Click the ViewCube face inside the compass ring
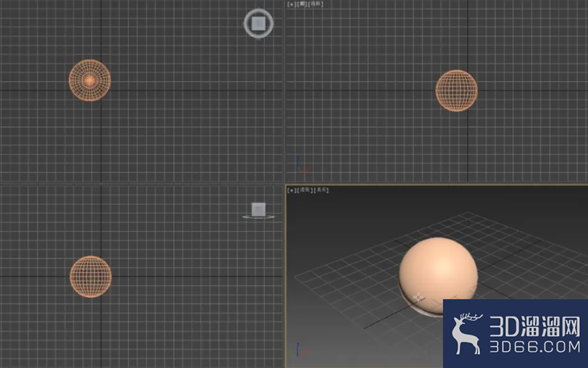Image resolution: width=588 pixels, height=368 pixels. point(258,23)
